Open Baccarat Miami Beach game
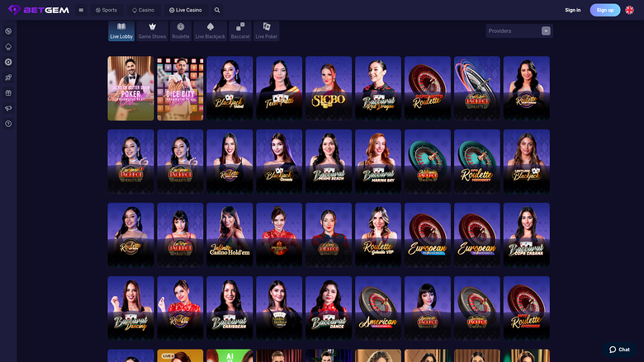Viewport: 644px width, 362px height. (x=329, y=162)
